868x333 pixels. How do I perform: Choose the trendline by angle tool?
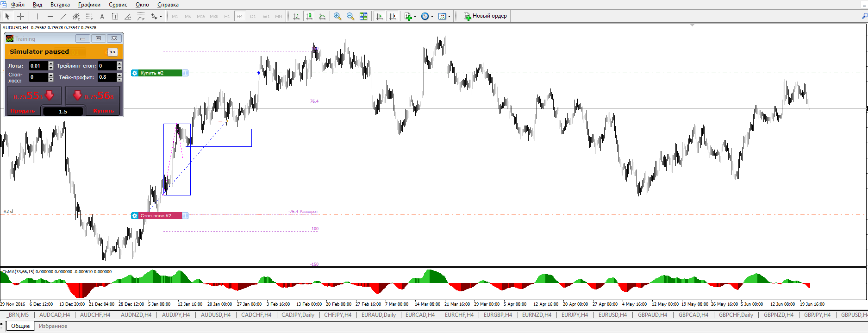click(x=128, y=16)
